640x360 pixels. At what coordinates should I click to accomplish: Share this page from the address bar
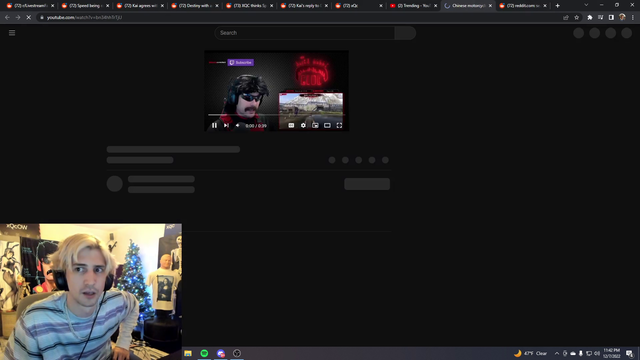point(566,18)
